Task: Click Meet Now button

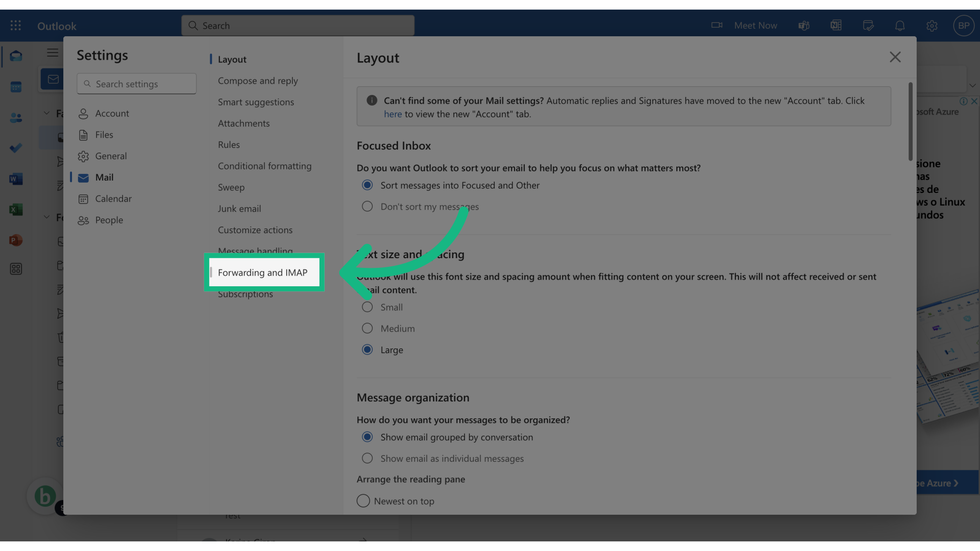Action: [755, 26]
